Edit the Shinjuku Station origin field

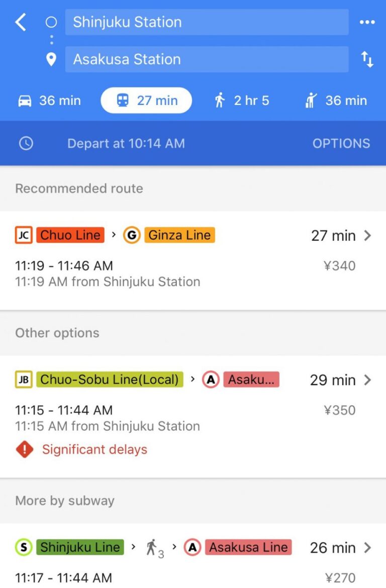207,22
